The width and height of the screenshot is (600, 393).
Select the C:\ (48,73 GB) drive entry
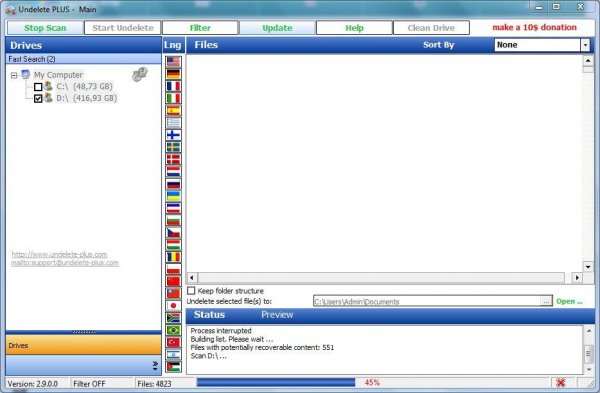[x=85, y=86]
